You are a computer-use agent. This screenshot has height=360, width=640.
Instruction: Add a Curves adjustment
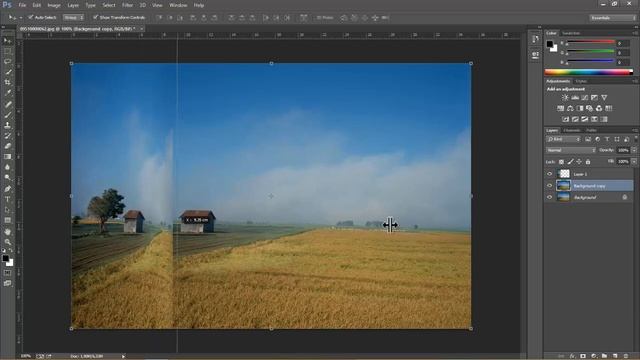(x=585, y=98)
